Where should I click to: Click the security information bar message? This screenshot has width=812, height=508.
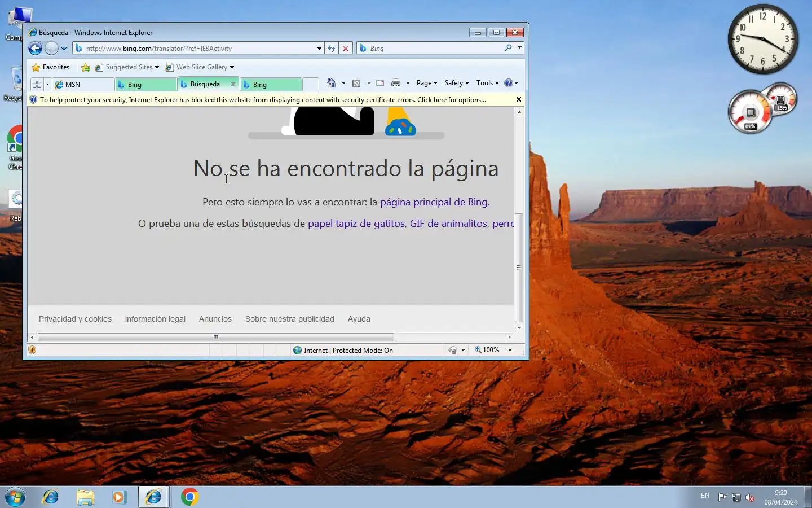pyautogui.click(x=263, y=100)
